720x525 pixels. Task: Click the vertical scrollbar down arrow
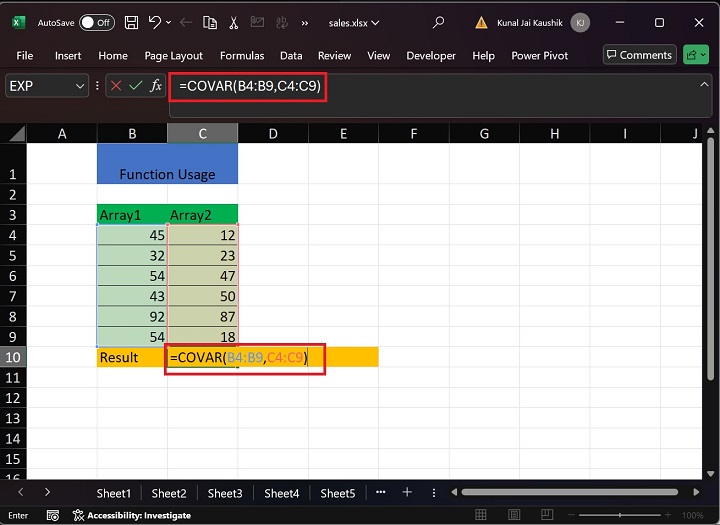click(711, 474)
